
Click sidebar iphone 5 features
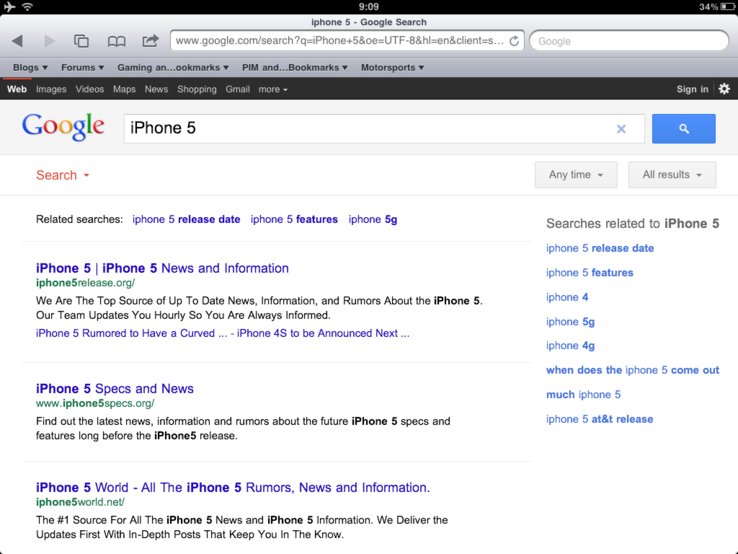[590, 273]
